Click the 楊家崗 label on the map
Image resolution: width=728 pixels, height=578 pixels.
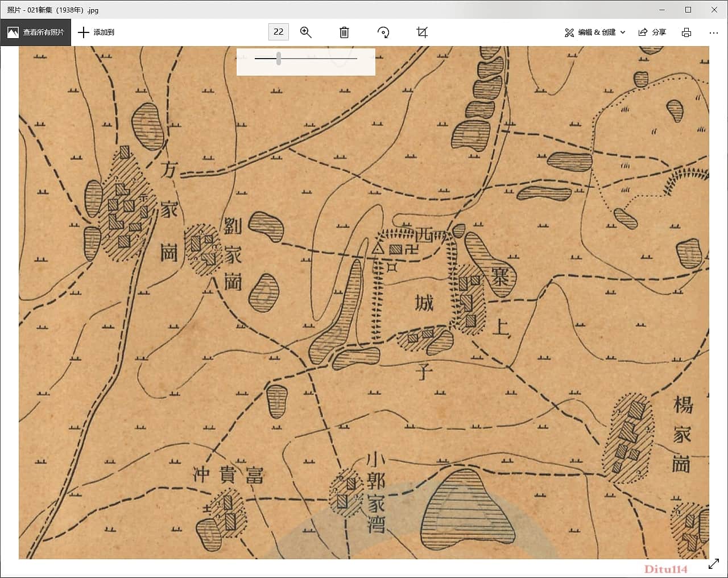(x=682, y=435)
